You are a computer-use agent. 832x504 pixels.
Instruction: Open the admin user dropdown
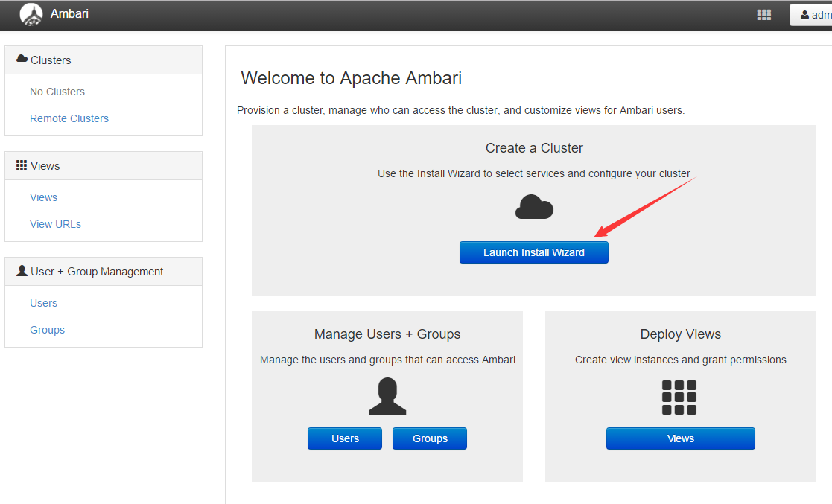812,15
